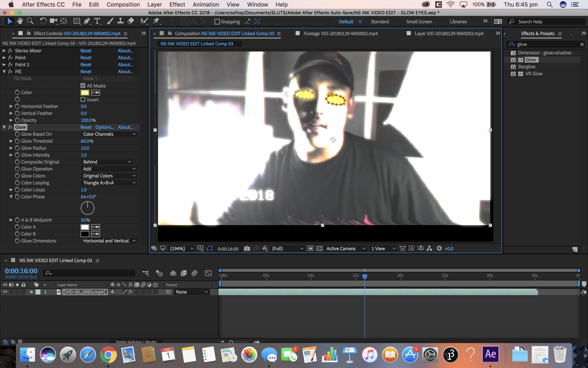The image size is (588, 368).
Task: Enable motion blur icon in timeline
Action: tap(194, 273)
